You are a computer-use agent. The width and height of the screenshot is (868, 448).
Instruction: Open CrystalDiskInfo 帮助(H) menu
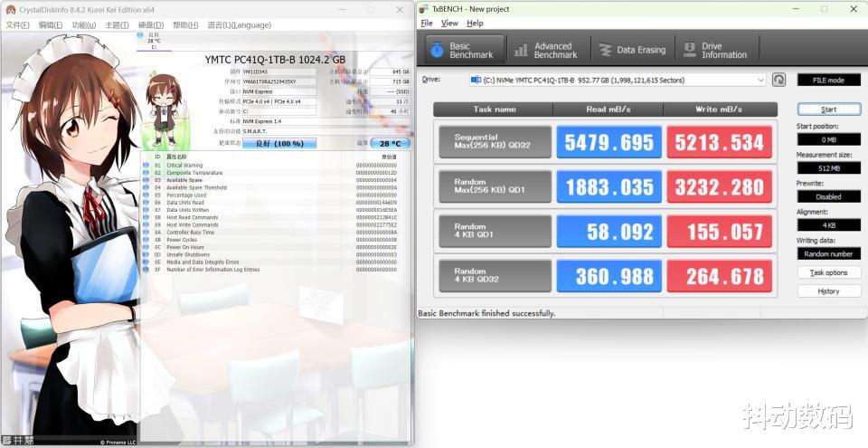[185, 25]
